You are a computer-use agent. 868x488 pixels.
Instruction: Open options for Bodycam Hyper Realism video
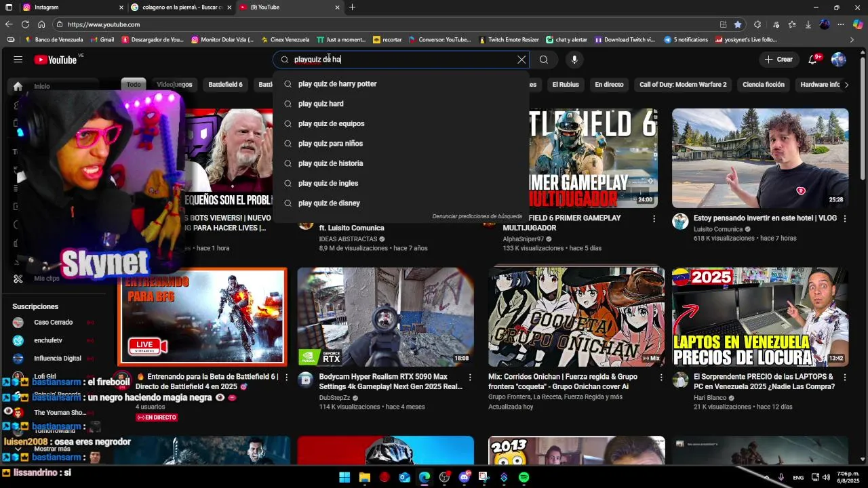point(470,377)
